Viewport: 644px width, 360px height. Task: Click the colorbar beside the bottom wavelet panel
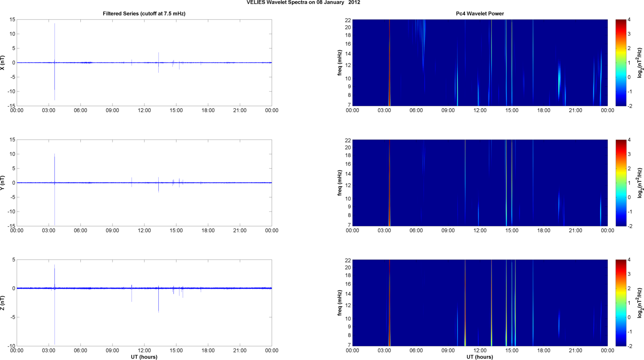click(x=620, y=303)
